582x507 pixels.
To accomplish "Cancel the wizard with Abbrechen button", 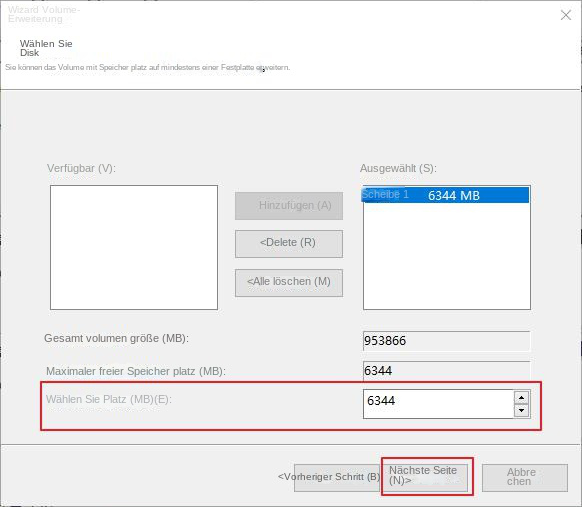I will (x=524, y=477).
